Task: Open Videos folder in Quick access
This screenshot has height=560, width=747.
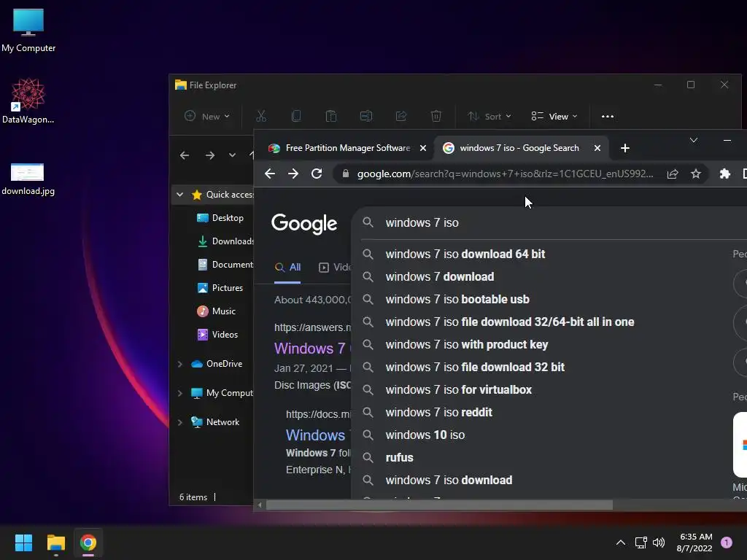Action: (217, 334)
